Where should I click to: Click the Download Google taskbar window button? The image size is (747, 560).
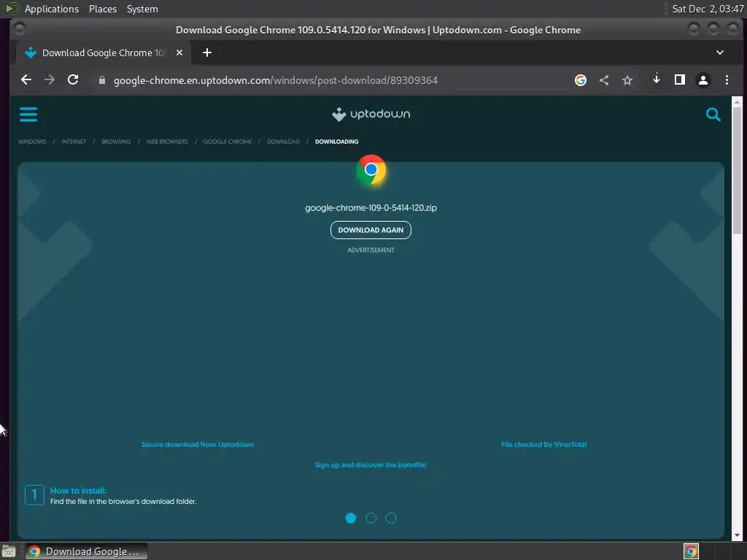coord(86,551)
